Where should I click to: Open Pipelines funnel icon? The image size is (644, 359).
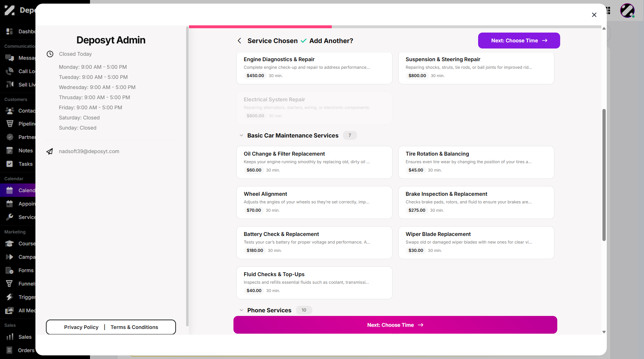10,124
